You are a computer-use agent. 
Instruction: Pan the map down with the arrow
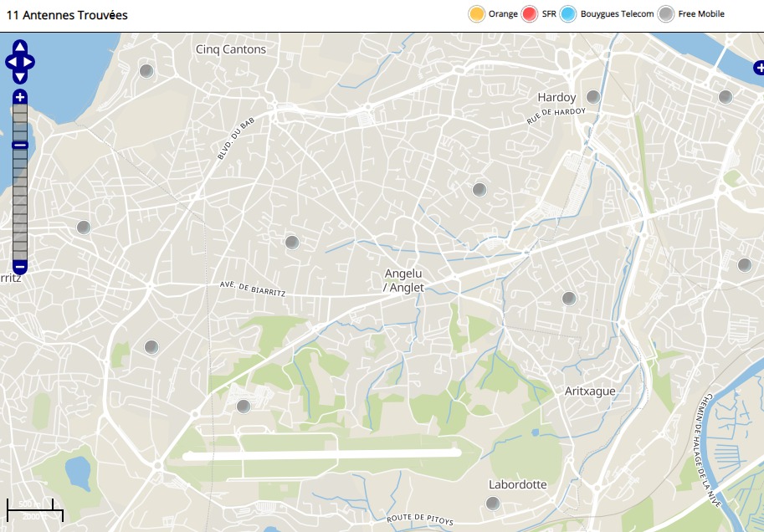coord(20,76)
